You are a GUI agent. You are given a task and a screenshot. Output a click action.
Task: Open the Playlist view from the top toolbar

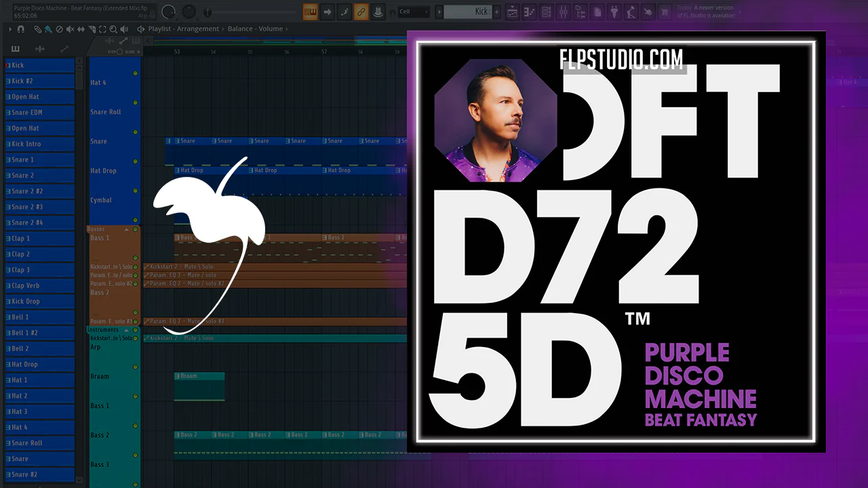pyautogui.click(x=513, y=12)
